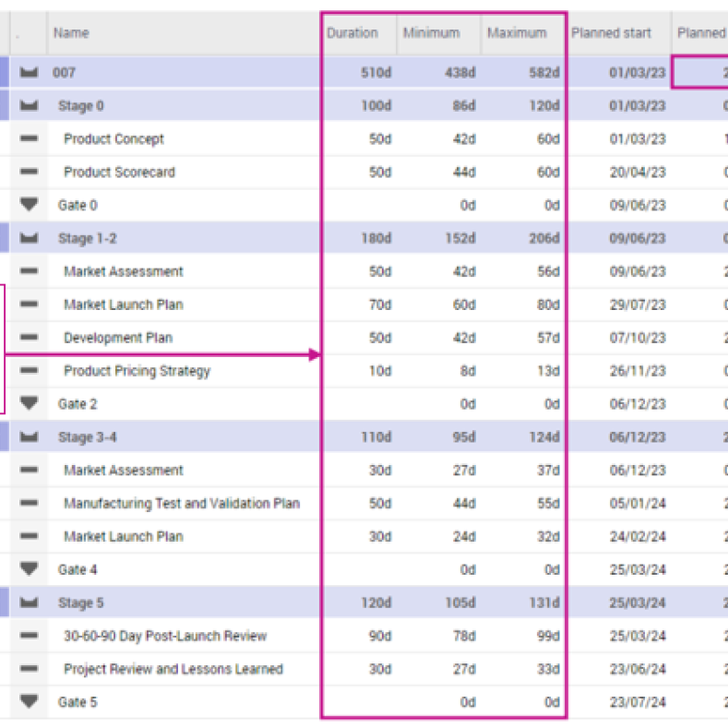The image size is (728, 728).
Task: Click the Stage 0 summary bar icon
Action: tap(29, 105)
